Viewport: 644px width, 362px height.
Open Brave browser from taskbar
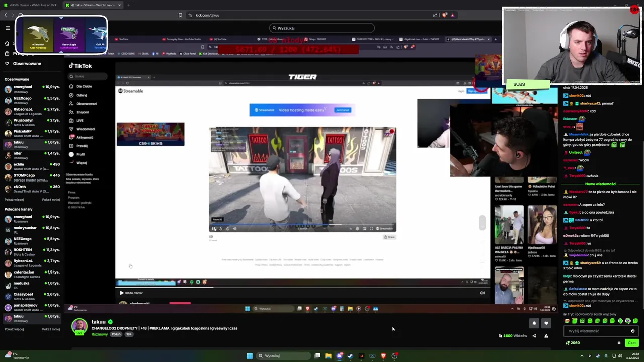pos(383,356)
